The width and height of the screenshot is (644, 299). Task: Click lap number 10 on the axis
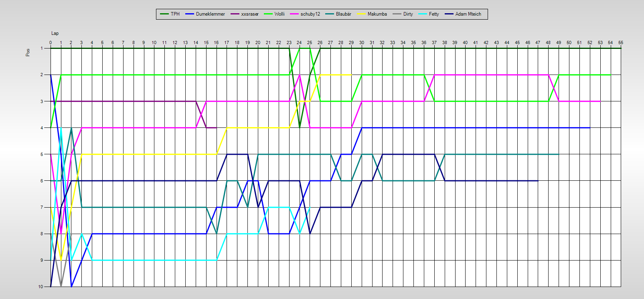click(x=154, y=42)
